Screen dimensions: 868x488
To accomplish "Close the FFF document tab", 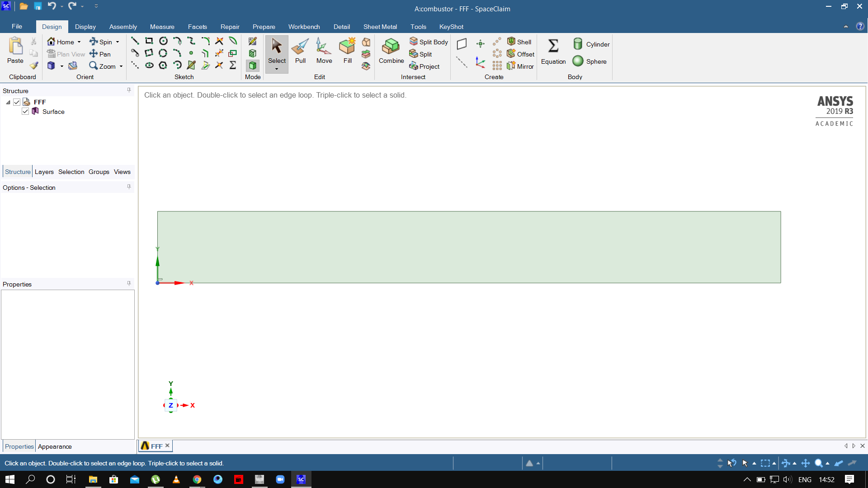I will click(167, 446).
